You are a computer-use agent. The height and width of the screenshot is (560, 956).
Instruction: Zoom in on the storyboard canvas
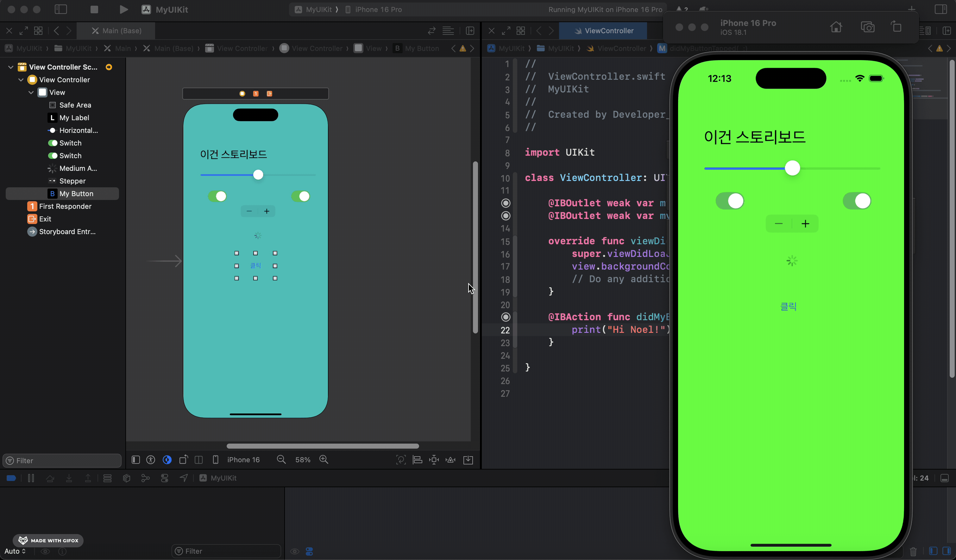click(324, 459)
